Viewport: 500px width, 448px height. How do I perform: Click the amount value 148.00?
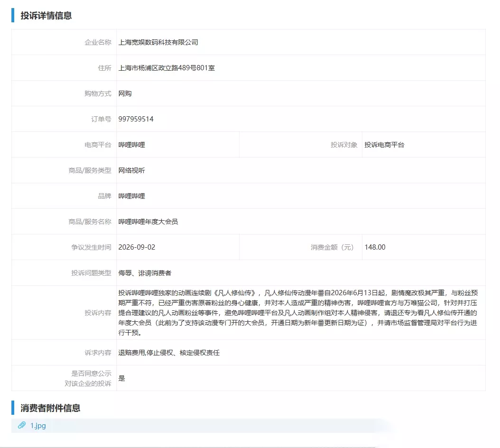(x=375, y=247)
